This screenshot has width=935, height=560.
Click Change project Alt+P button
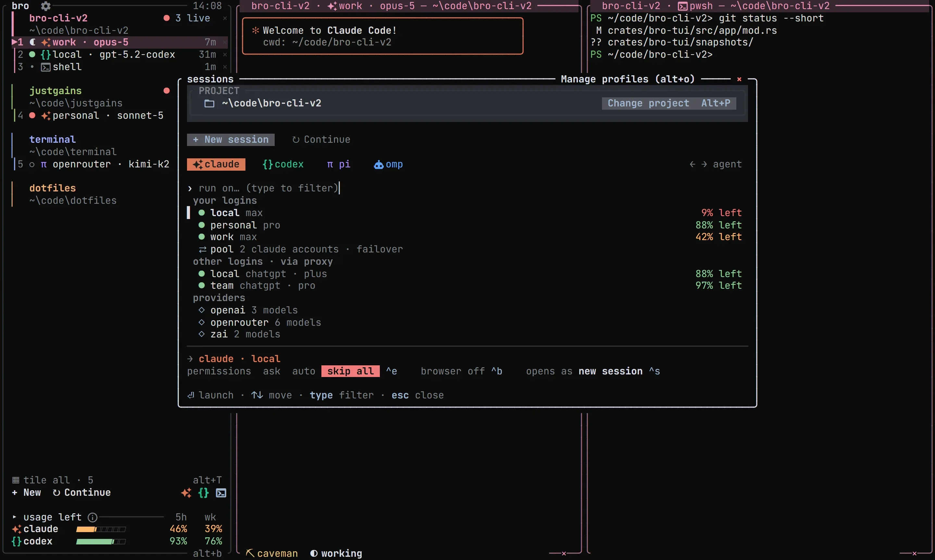coord(669,103)
